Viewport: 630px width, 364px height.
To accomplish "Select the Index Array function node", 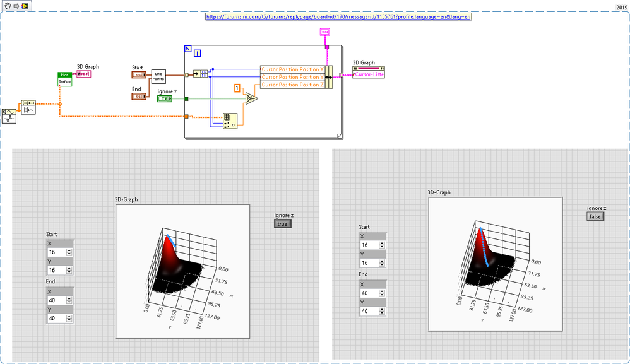I will [230, 120].
